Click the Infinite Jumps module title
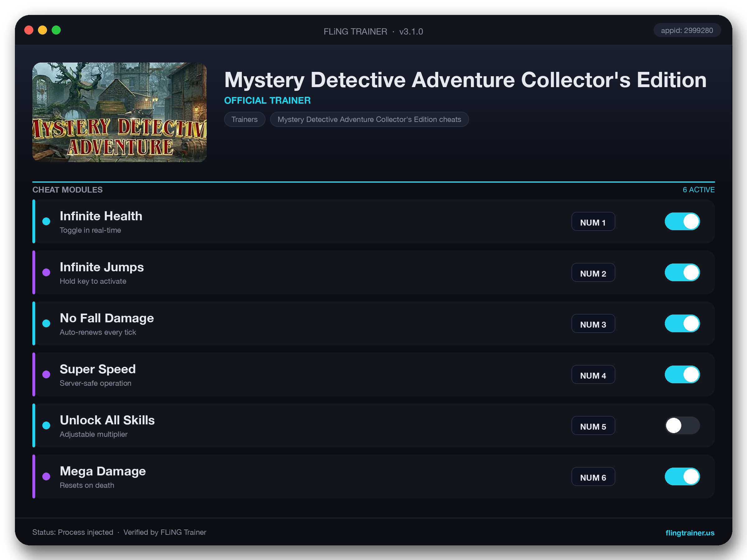747x560 pixels. 102,267
